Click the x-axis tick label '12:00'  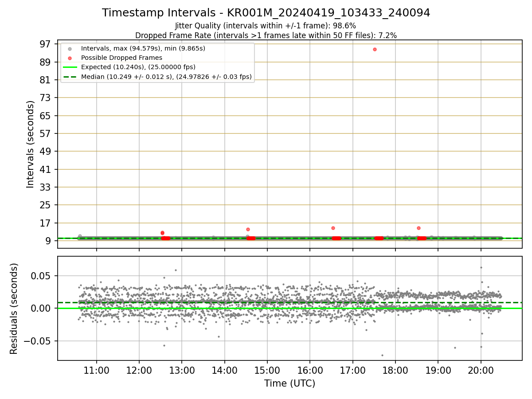(x=139, y=370)
